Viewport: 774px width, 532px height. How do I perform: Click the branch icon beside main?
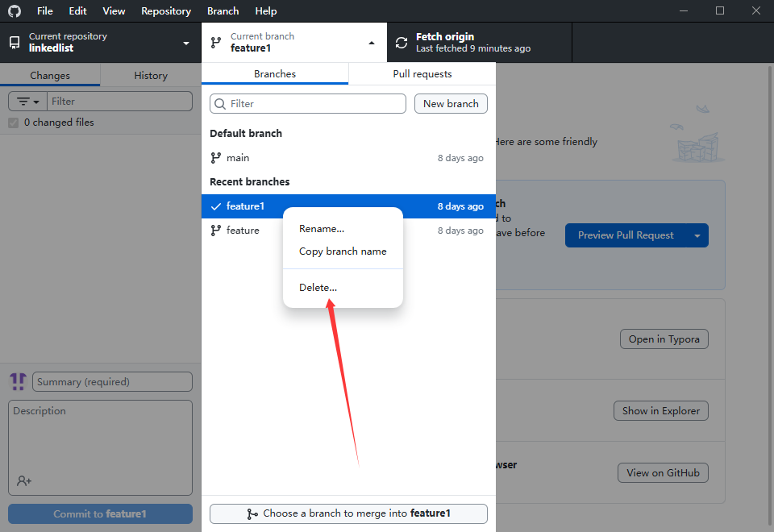click(x=215, y=158)
